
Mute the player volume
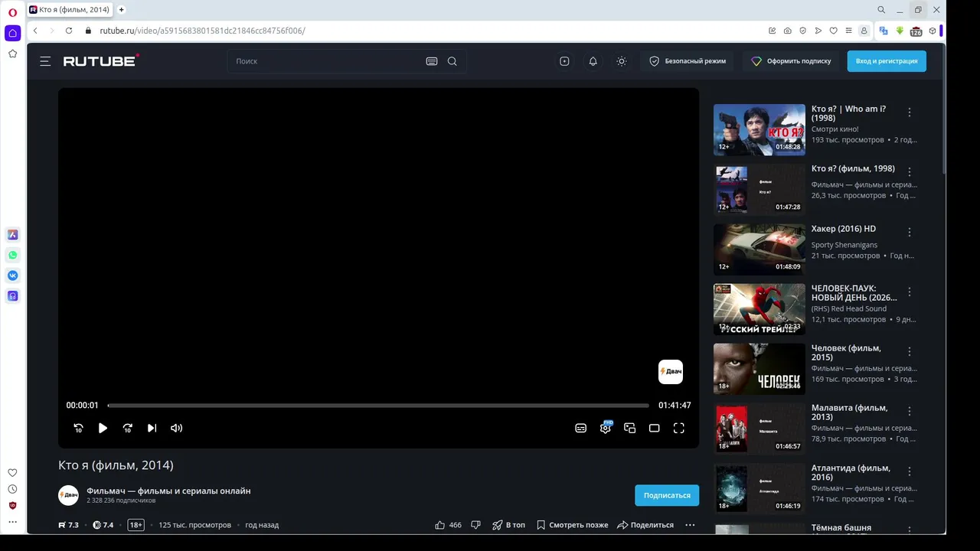coord(176,428)
